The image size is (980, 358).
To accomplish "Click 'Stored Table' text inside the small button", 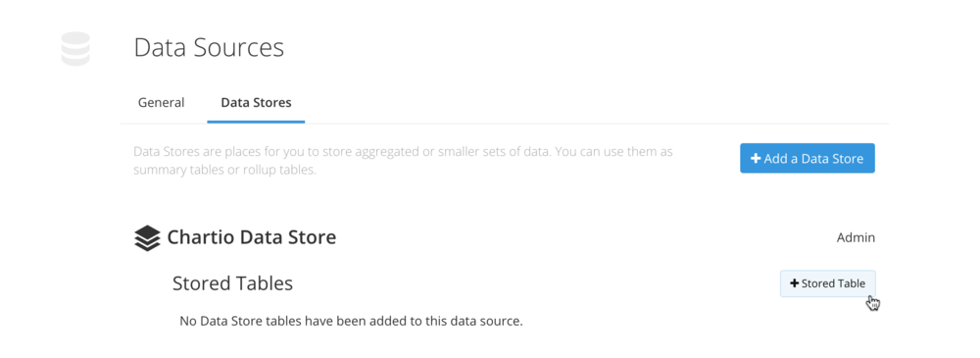I will coord(833,283).
